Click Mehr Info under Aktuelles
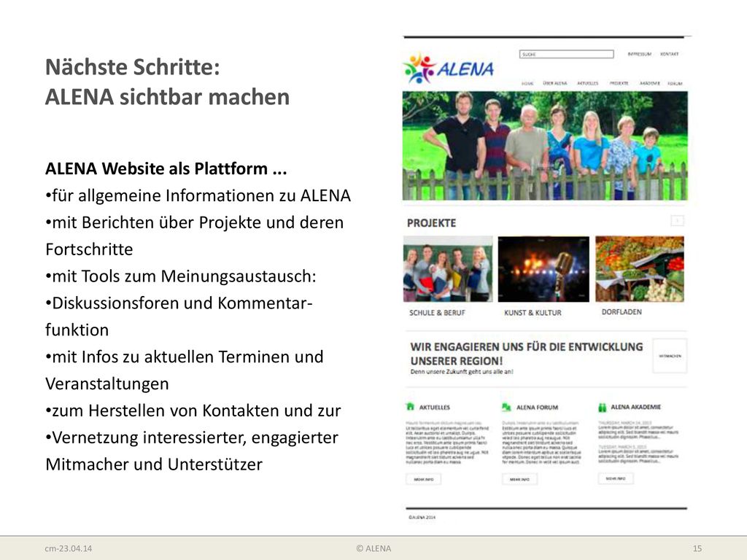Screen dimensions: 747x560 click(x=424, y=479)
